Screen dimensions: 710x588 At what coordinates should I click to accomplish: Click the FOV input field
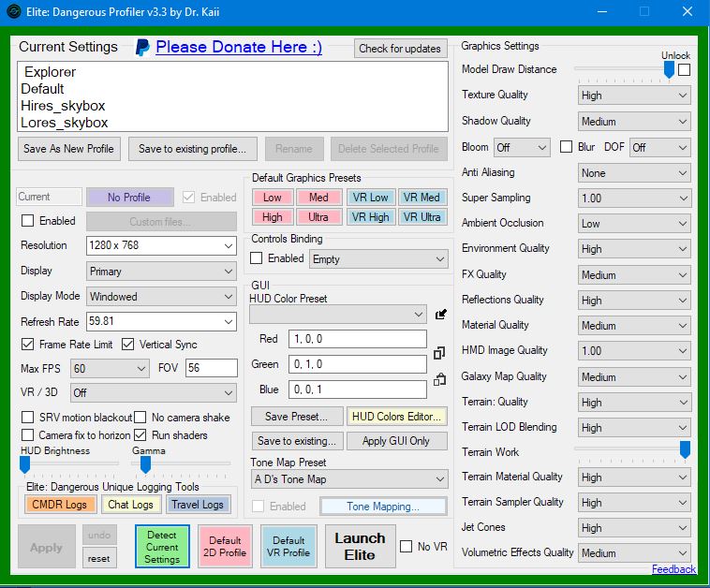[x=211, y=368]
